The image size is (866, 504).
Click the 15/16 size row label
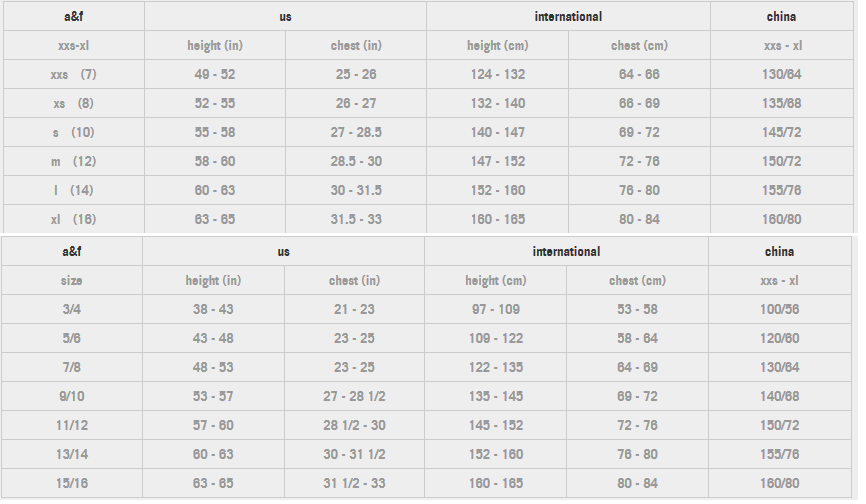[71, 484]
